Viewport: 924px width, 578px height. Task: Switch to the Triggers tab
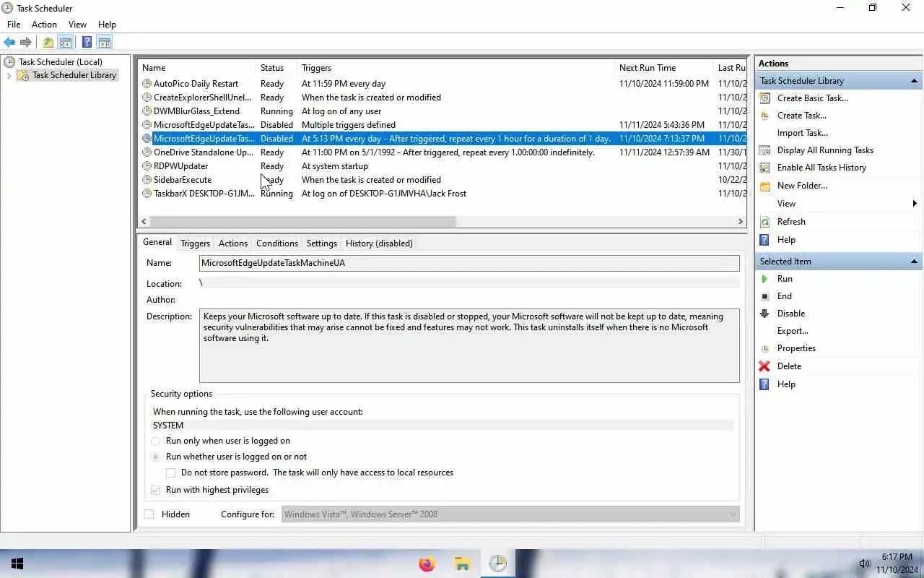195,243
